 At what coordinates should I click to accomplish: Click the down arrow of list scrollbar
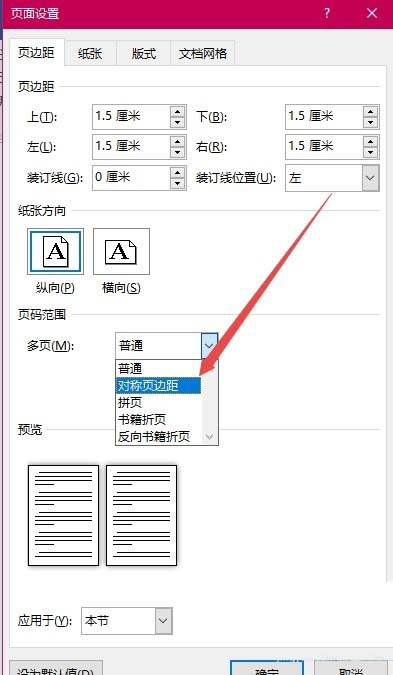click(x=210, y=437)
